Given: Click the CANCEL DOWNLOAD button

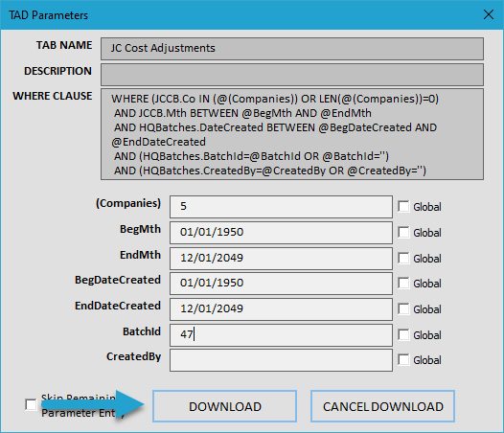Looking at the screenshot, I should [383, 406].
